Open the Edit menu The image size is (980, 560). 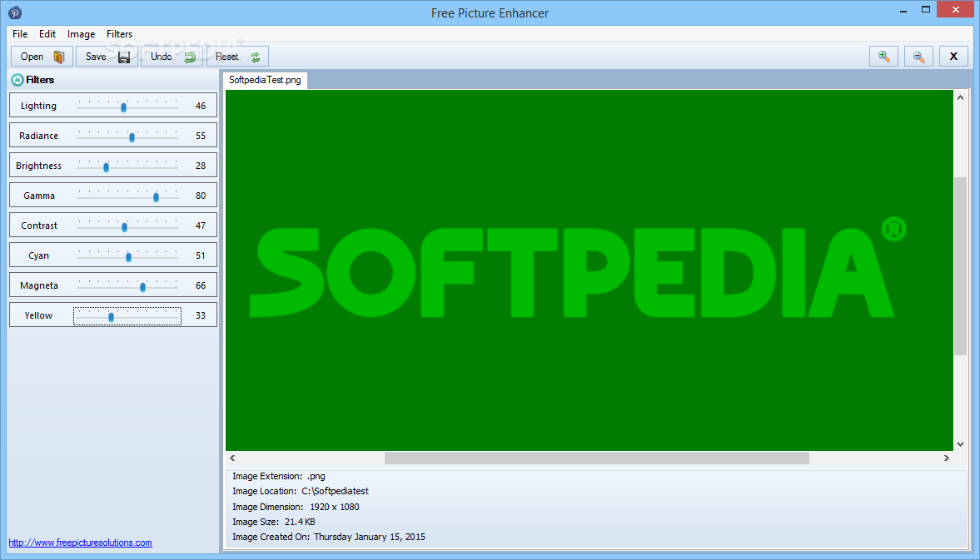pyautogui.click(x=47, y=34)
